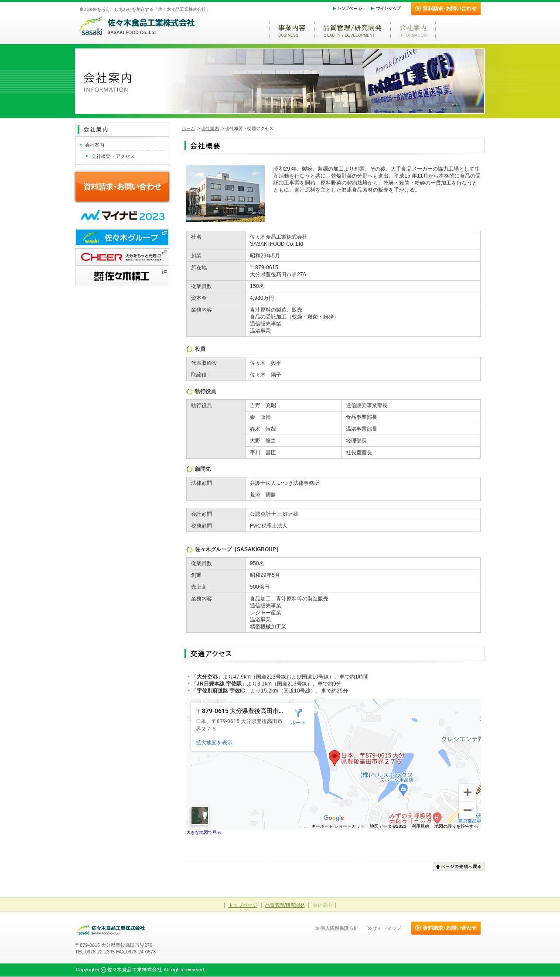Click the 4,980万円 capital value cell

[363, 298]
